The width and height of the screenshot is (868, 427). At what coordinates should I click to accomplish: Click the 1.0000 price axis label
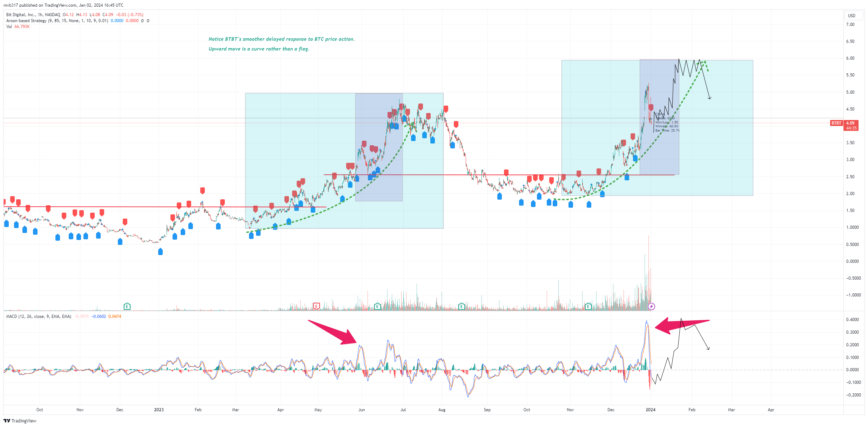(x=852, y=227)
